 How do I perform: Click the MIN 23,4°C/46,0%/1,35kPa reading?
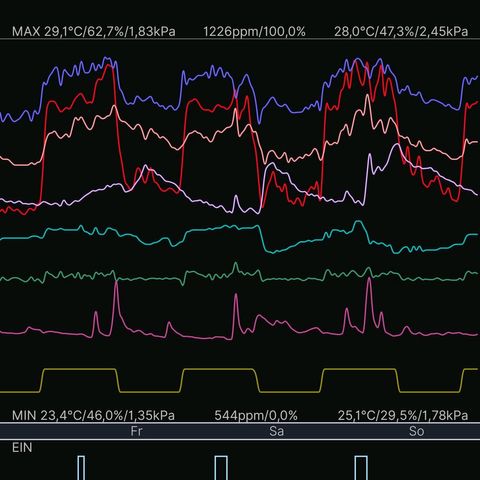[x=93, y=415]
